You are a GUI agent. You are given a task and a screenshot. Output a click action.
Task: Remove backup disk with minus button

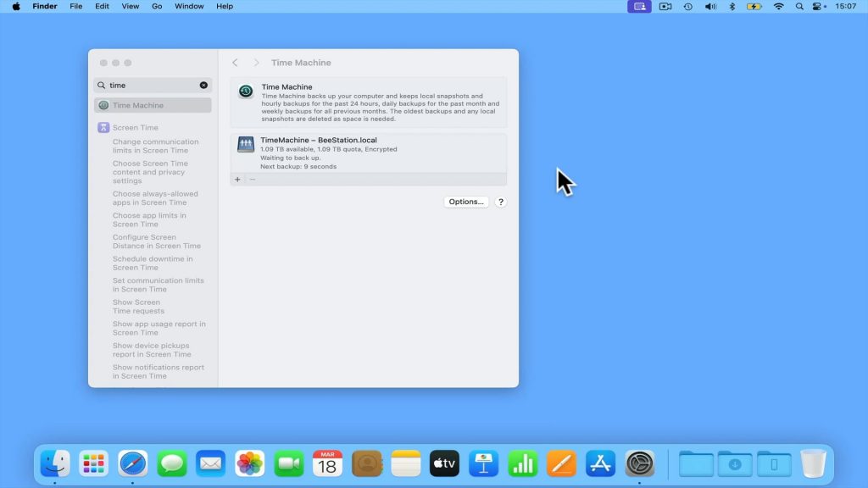[x=253, y=180]
